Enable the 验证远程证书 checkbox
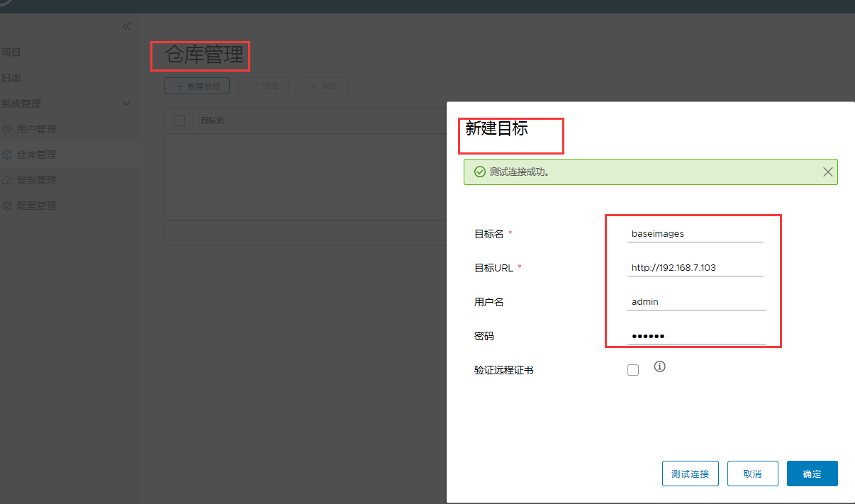The width and height of the screenshot is (855, 504). [633, 370]
